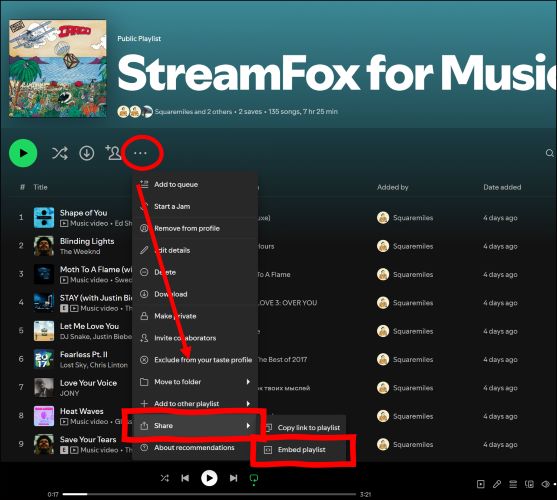557x500 pixels.
Task: Click the 'Love Your Voice' track thumbnail
Action: (44, 387)
